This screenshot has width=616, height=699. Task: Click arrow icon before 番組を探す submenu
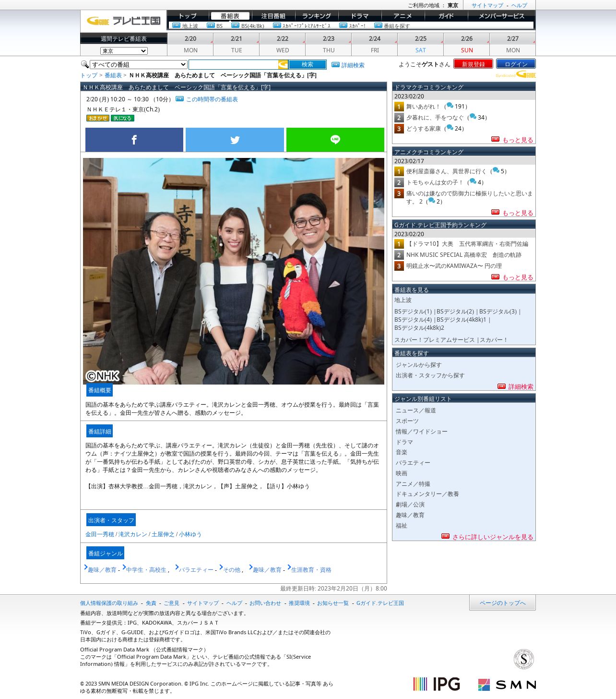point(378,25)
